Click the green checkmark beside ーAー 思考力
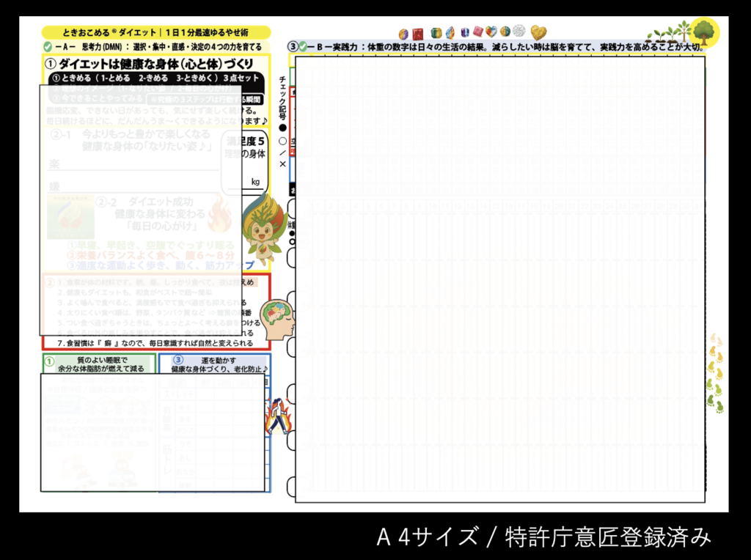Screen dimensions: 751x560 48,47
